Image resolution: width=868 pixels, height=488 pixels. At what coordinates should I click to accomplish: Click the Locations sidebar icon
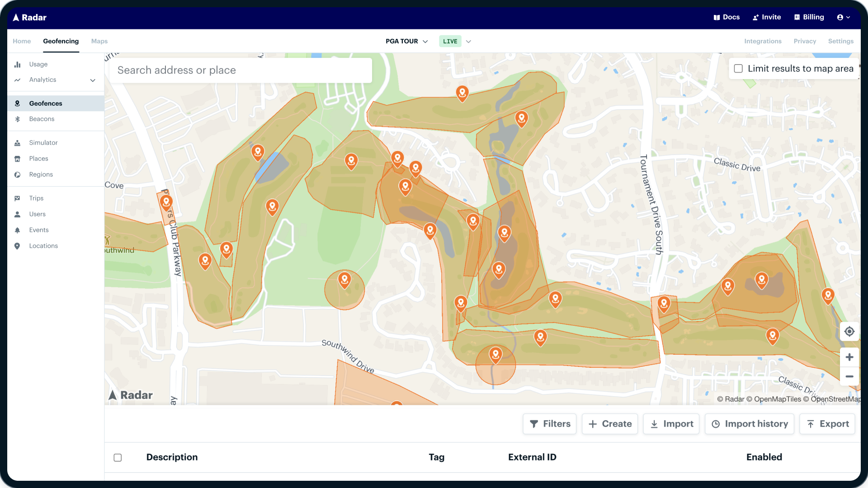17,246
